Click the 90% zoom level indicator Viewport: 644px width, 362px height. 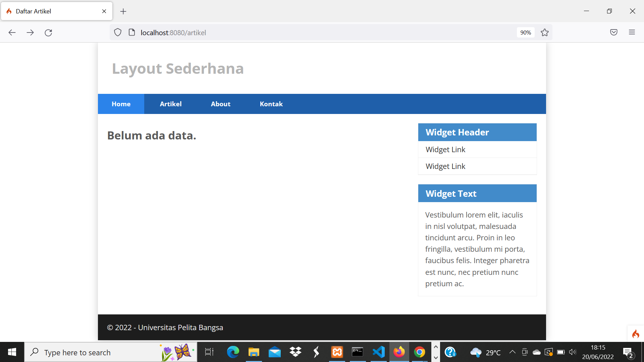(525, 33)
